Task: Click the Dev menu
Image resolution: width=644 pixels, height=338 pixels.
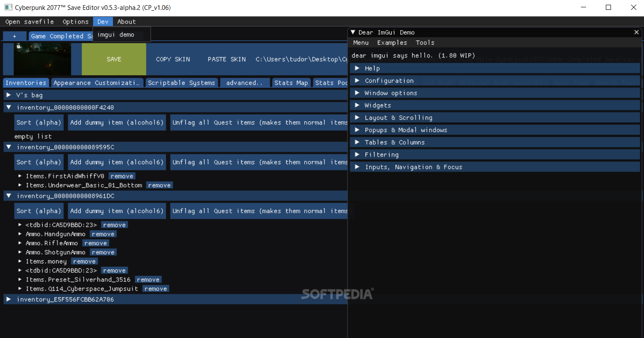Action: point(103,21)
